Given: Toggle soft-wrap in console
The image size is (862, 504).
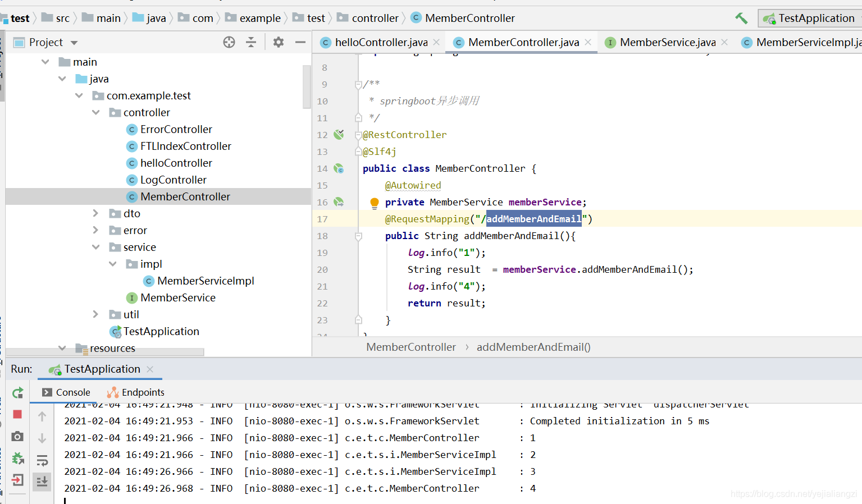Looking at the screenshot, I should (42, 461).
